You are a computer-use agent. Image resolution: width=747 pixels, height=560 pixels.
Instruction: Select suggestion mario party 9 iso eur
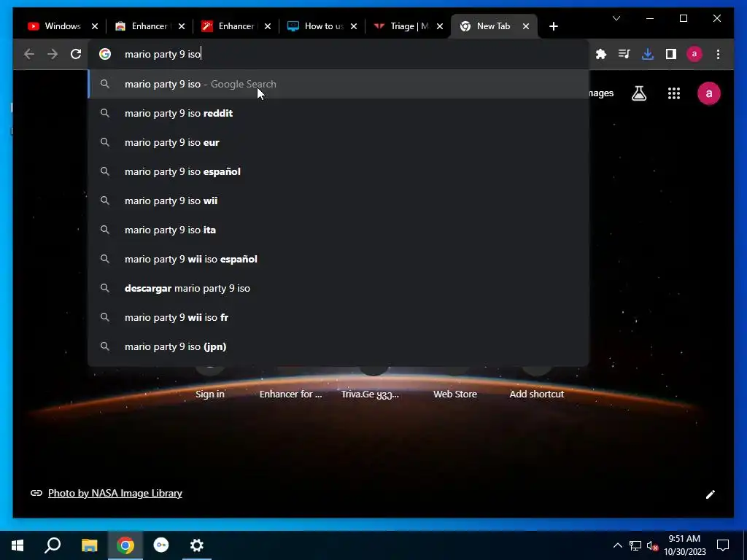tap(338, 142)
